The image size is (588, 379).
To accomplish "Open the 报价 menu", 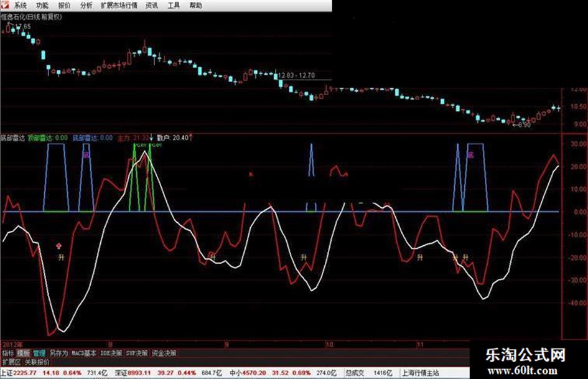I will click(x=64, y=5).
